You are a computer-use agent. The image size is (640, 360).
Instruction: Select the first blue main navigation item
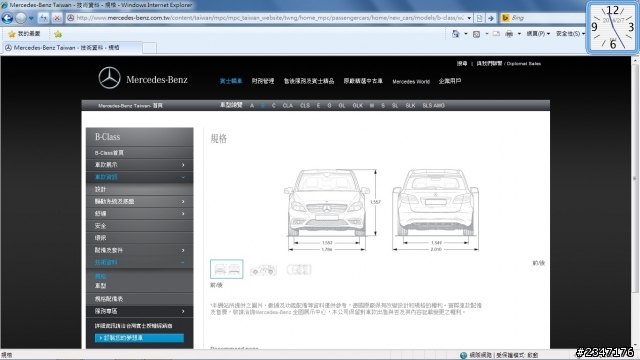point(231,81)
